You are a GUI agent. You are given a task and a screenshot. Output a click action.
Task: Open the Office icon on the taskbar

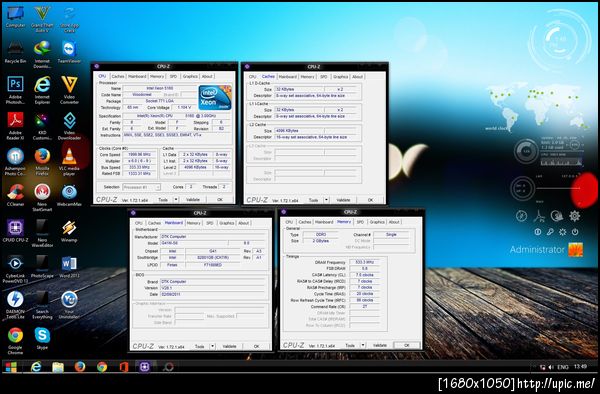pos(123,367)
